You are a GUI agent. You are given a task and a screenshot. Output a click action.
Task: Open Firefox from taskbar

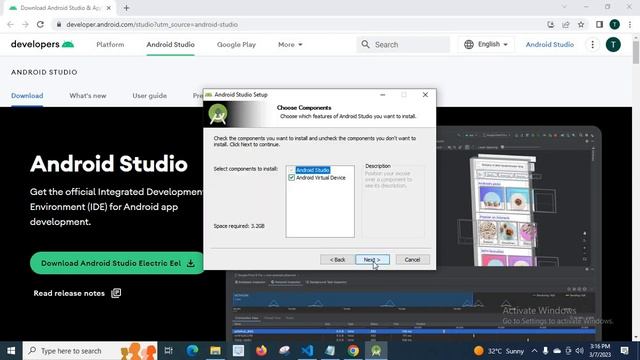[261, 351]
